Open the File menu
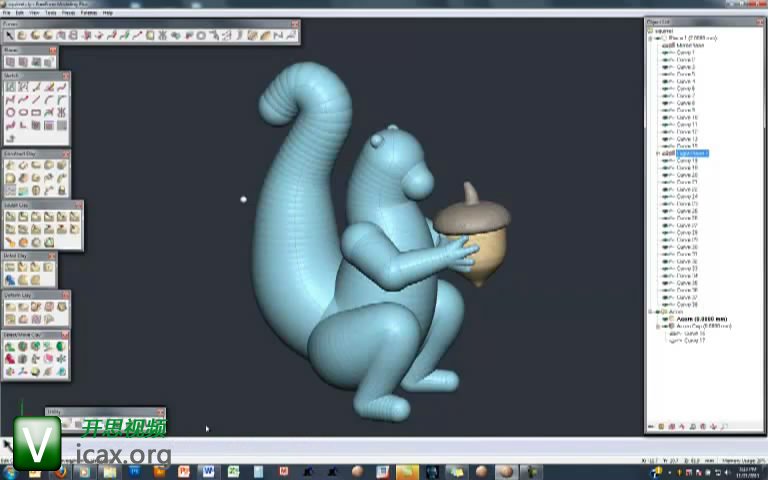The width and height of the screenshot is (768, 480). tap(6, 13)
